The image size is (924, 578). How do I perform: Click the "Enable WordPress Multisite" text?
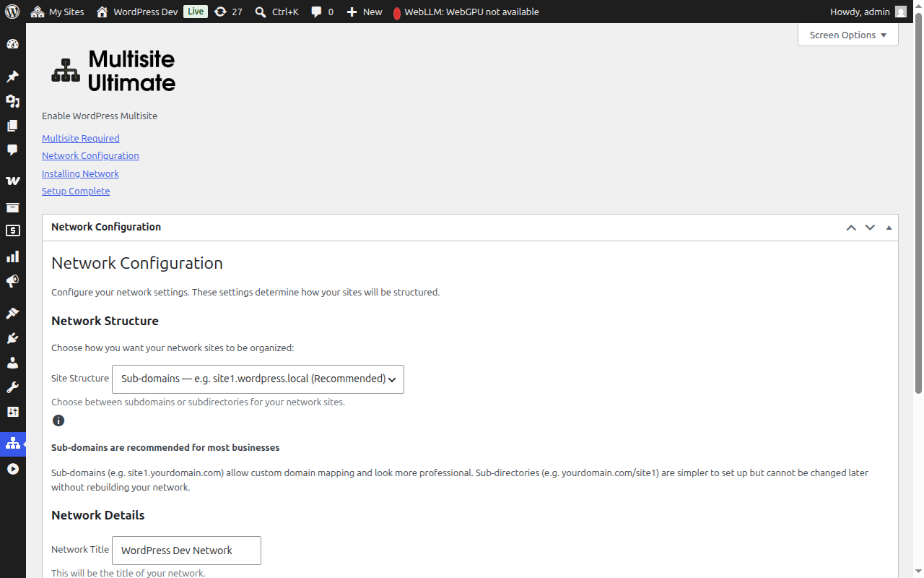click(100, 116)
